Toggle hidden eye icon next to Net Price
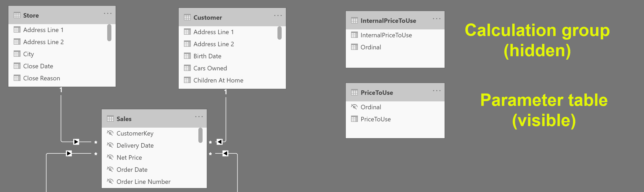Viewport: 644px width, 192px height. [110, 157]
